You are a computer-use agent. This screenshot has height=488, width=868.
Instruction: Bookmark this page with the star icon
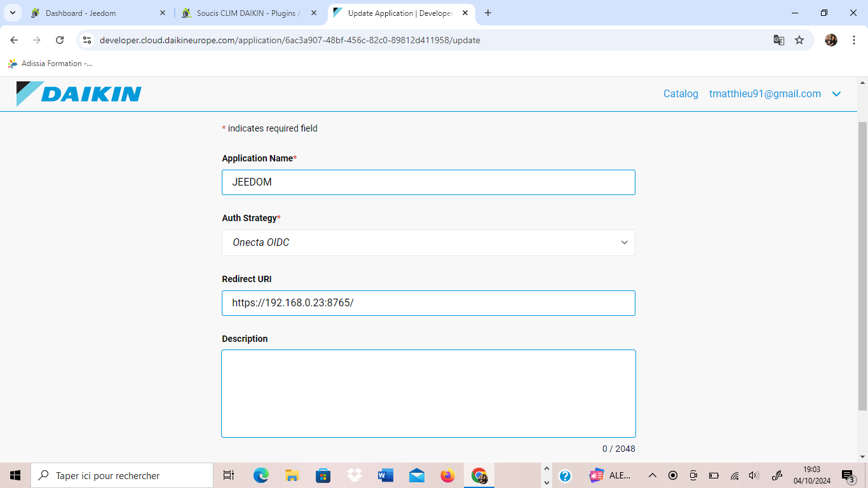click(x=799, y=40)
